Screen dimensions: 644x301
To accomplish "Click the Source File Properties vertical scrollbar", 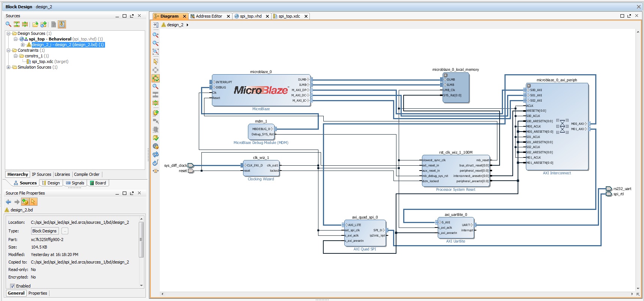I will coord(141,240).
